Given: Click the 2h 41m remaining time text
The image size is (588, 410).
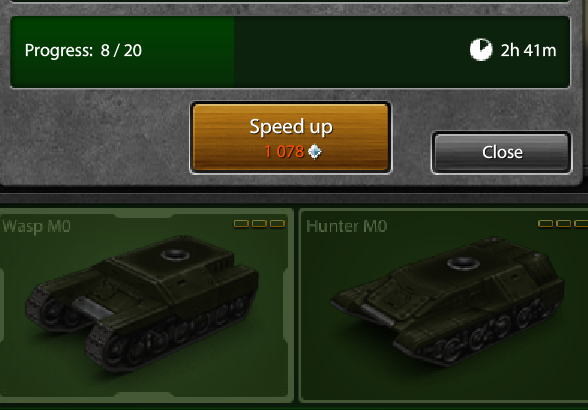Looking at the screenshot, I should tap(528, 50).
